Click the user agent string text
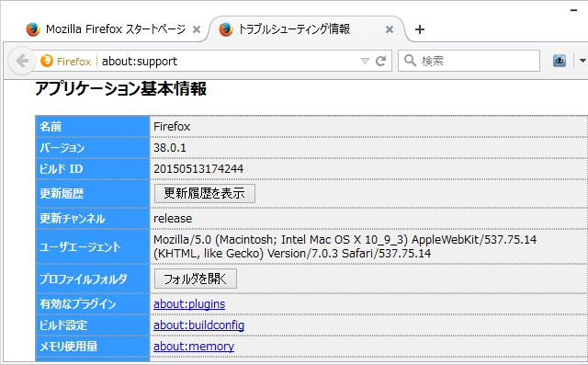 pos(345,246)
